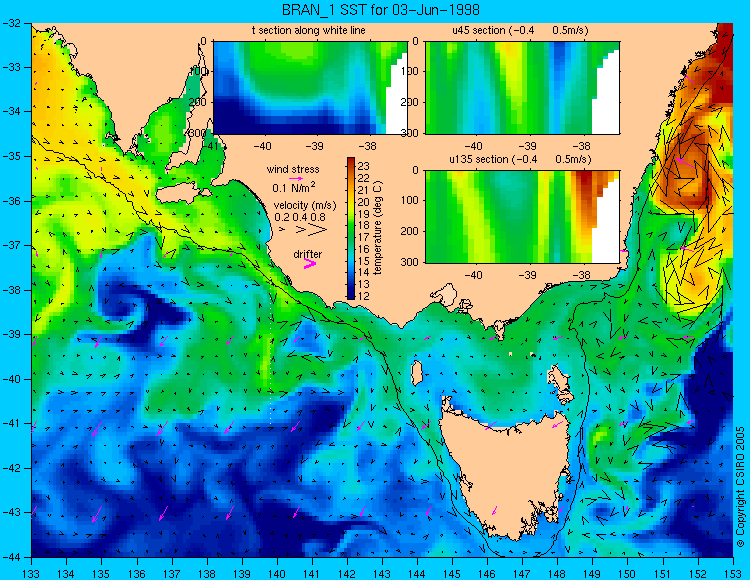This screenshot has width=750, height=580.
Task: Pick the dark blue bottom of the temperature colorbar
Action: [x=351, y=295]
